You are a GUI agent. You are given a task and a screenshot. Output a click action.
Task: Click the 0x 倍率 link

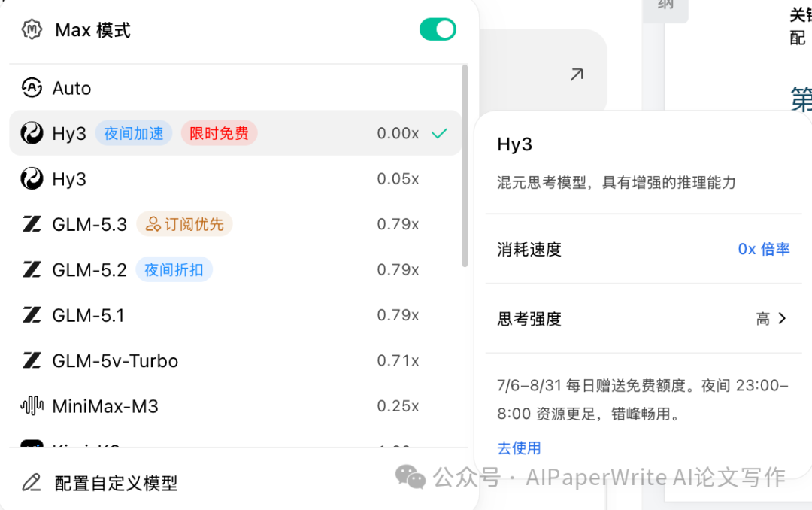click(x=764, y=249)
